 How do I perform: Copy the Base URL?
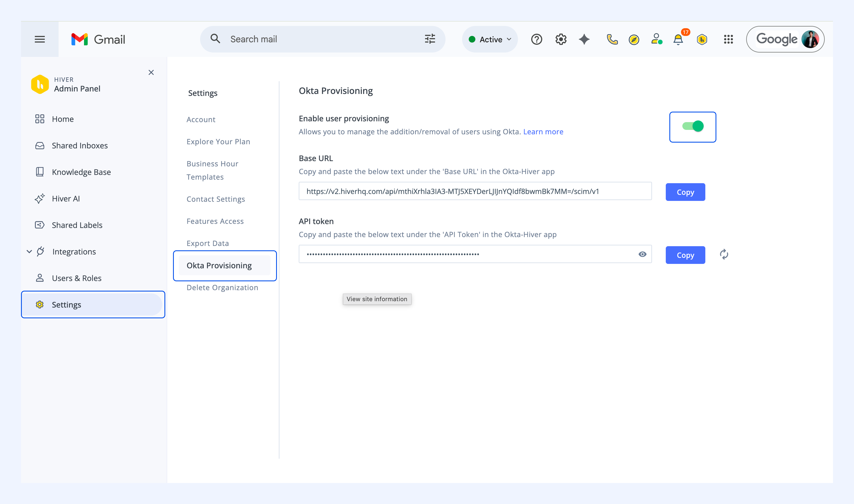coord(685,192)
